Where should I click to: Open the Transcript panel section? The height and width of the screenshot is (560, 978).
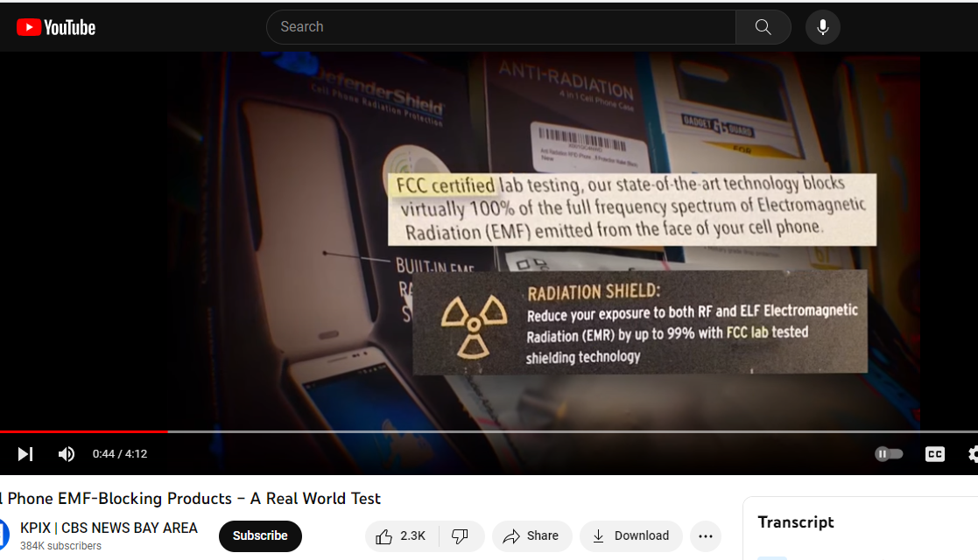click(795, 521)
